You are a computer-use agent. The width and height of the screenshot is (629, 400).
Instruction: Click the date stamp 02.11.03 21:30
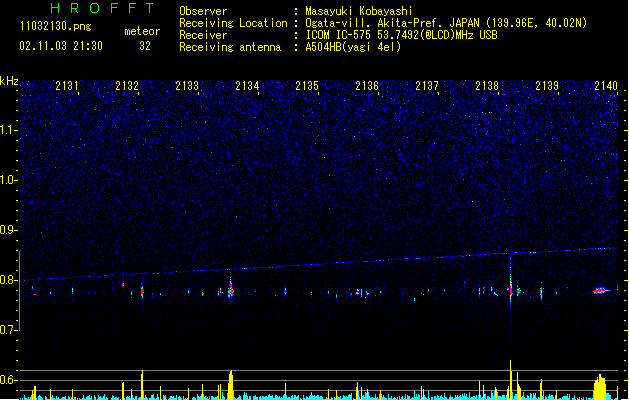coord(61,46)
